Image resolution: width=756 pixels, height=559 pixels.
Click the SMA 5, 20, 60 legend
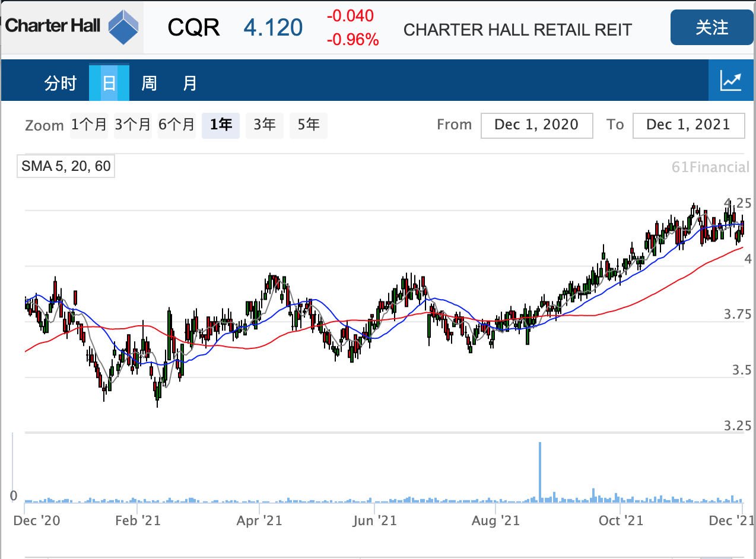point(66,166)
